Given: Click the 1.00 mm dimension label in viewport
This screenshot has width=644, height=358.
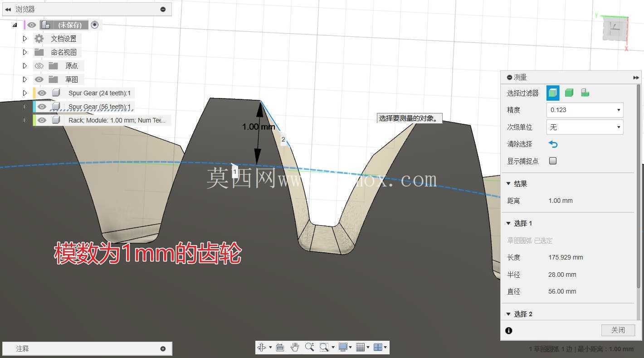Looking at the screenshot, I should tap(259, 127).
